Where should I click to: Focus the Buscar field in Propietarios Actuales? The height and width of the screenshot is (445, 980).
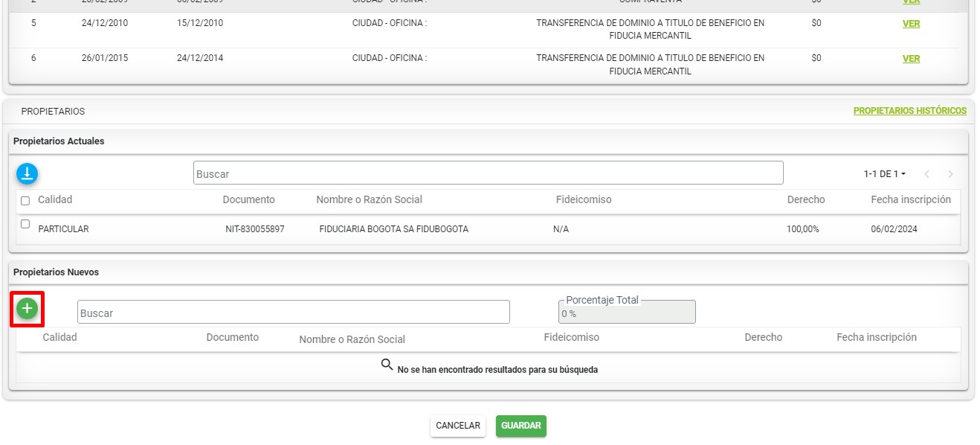point(488,173)
